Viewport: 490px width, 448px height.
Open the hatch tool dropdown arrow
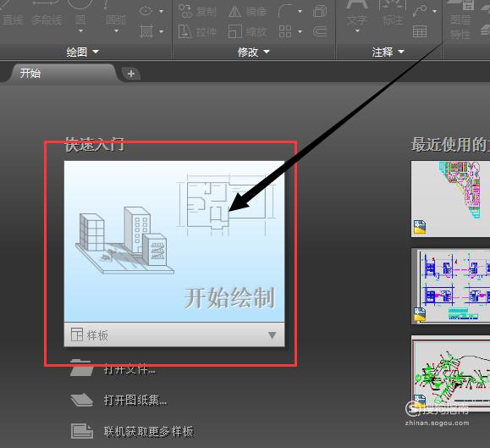click(x=162, y=31)
